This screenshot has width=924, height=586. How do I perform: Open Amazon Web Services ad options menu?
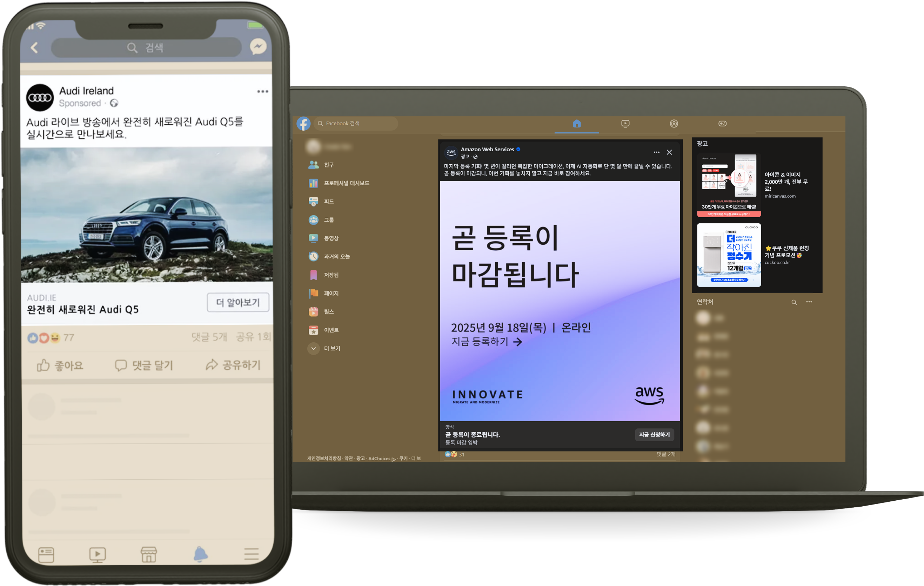tap(656, 152)
